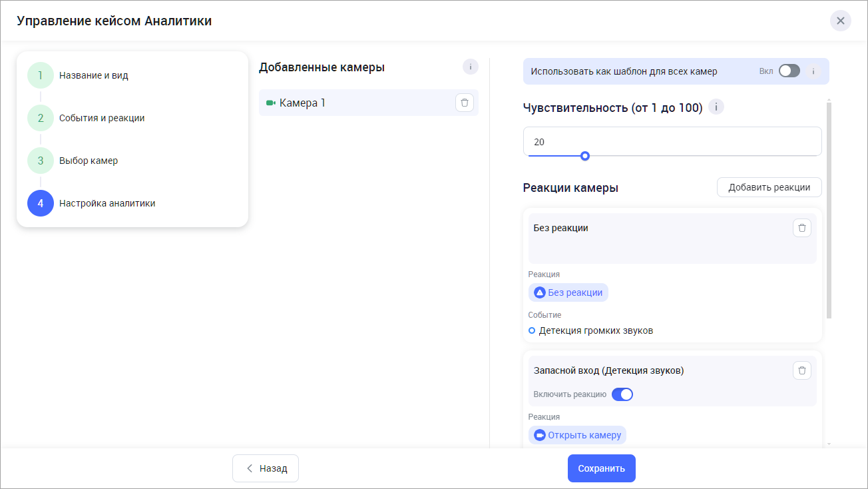Click info icon beside Добавленные камеры
Viewport: 868px width, 489px height.
pyautogui.click(x=470, y=67)
